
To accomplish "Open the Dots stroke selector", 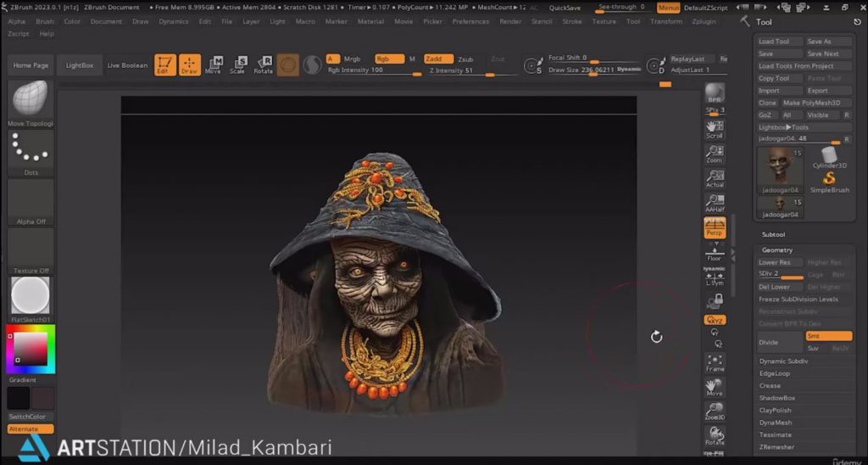I will pos(31,149).
